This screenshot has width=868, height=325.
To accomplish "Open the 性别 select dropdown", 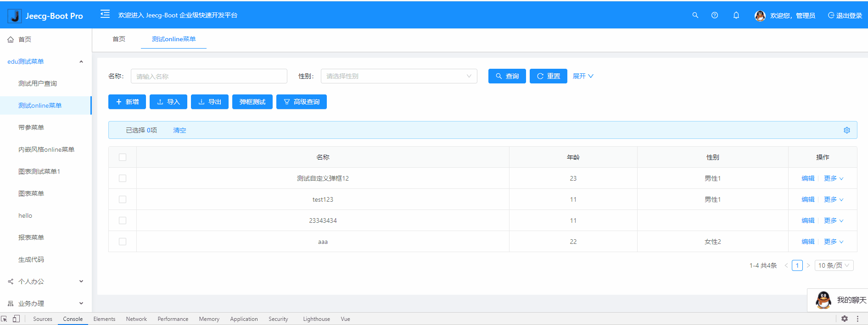I will (x=398, y=76).
